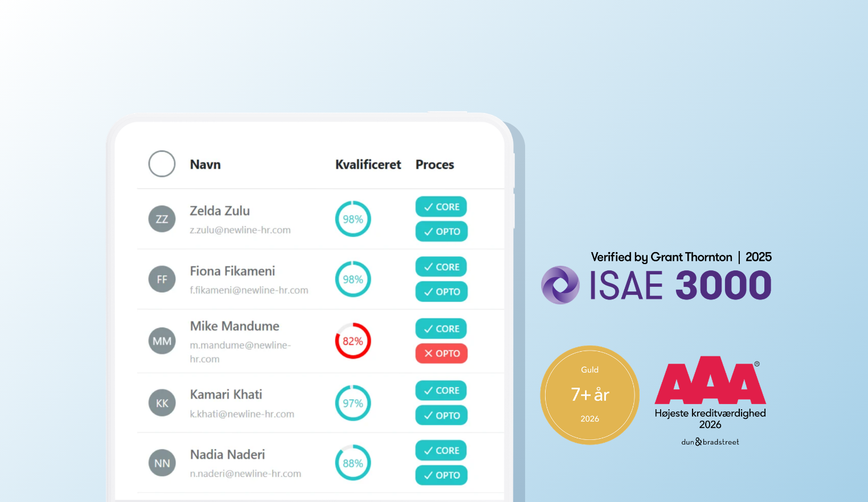
Task: Click email n.naderi@newline-hr.com
Action: [245, 474]
